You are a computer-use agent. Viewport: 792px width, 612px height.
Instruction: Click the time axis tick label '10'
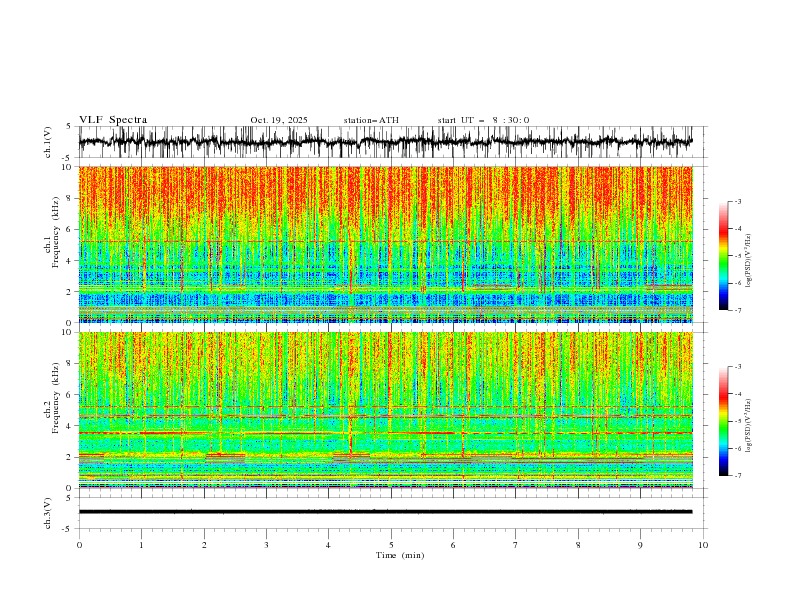tap(703, 545)
